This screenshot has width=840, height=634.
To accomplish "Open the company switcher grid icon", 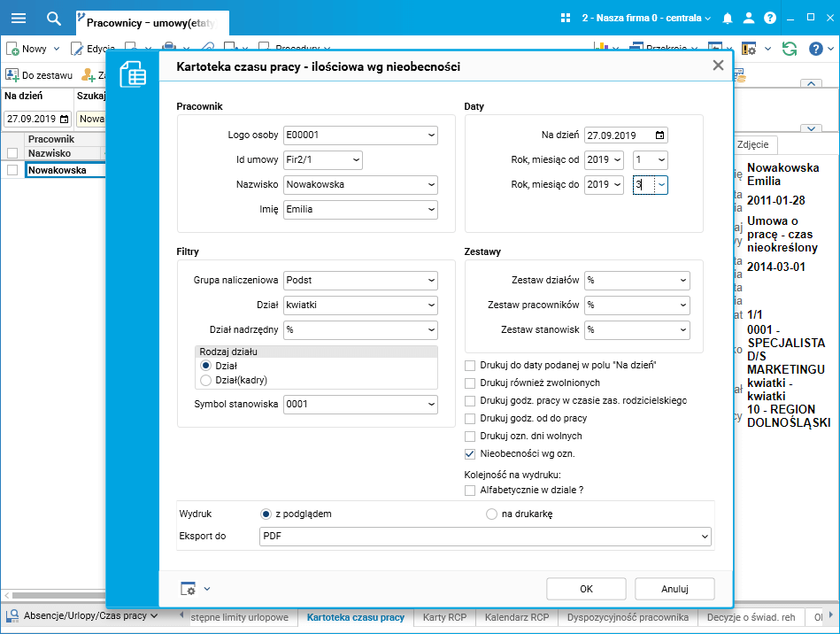I will 566,18.
